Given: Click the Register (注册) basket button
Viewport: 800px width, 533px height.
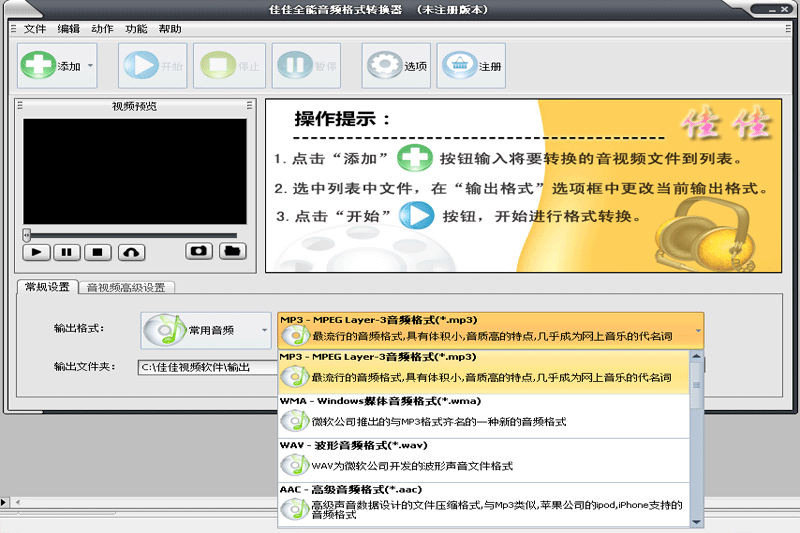Looking at the screenshot, I should pyautogui.click(x=471, y=66).
